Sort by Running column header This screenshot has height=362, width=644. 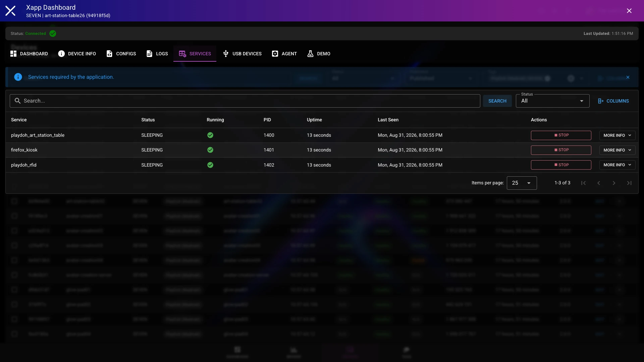(215, 120)
